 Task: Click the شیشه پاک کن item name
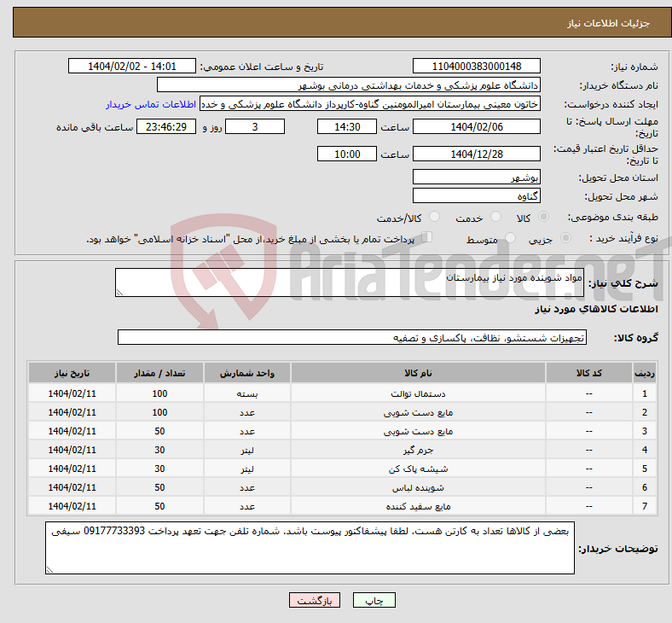[418, 469]
